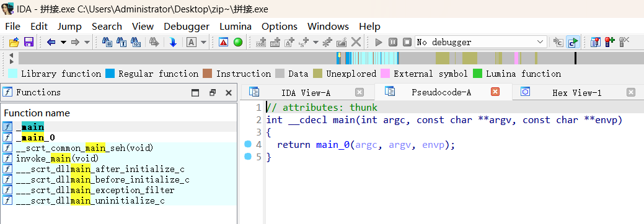Select the Pseudocode-A tab

(x=441, y=92)
